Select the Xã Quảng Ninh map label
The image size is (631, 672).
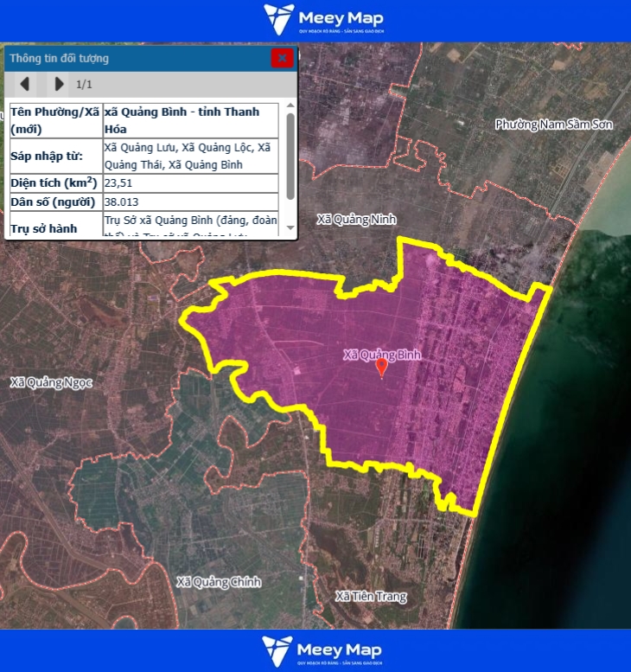(x=356, y=220)
